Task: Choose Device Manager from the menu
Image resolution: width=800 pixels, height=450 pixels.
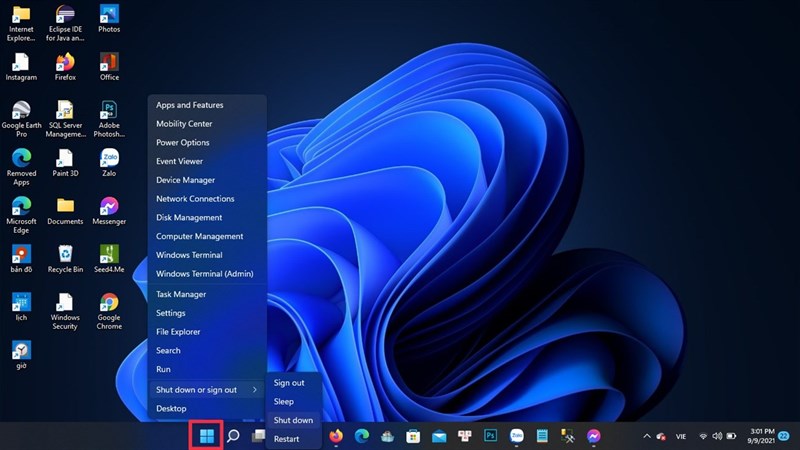Action: (x=185, y=180)
